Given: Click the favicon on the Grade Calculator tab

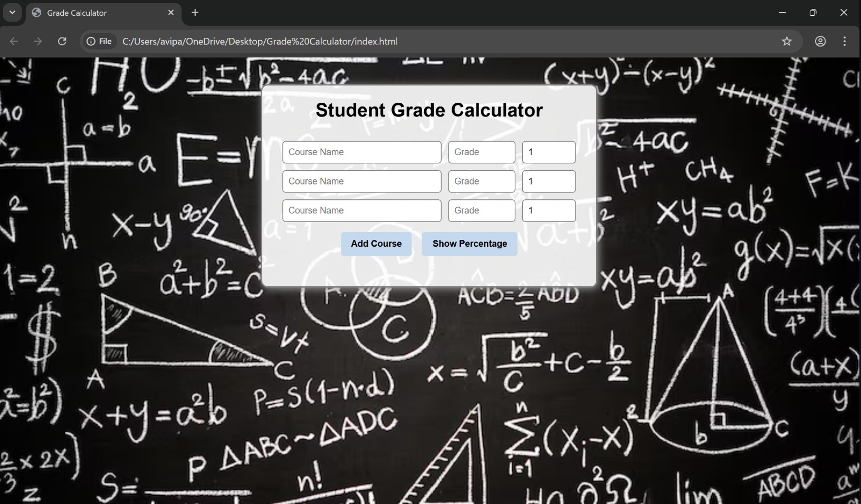Looking at the screenshot, I should coord(35,13).
